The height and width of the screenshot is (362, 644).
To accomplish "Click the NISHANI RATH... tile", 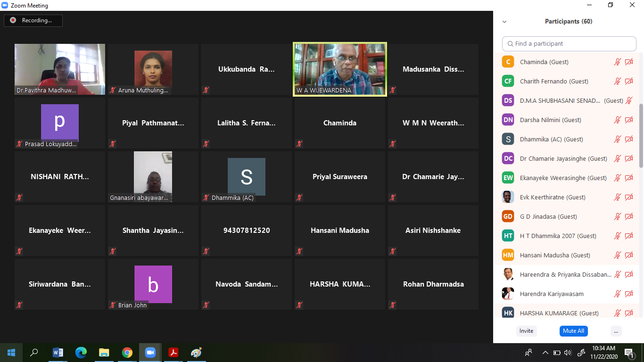I will pos(60,177).
